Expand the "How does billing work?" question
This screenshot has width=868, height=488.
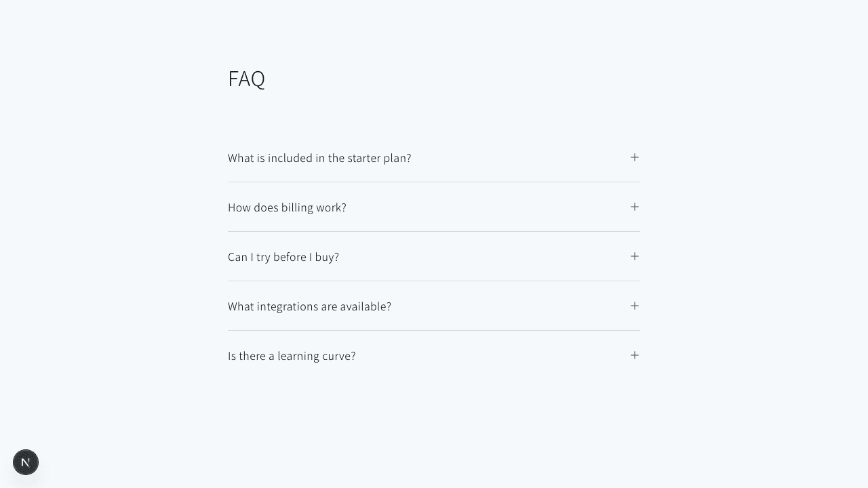pyautogui.click(x=287, y=207)
